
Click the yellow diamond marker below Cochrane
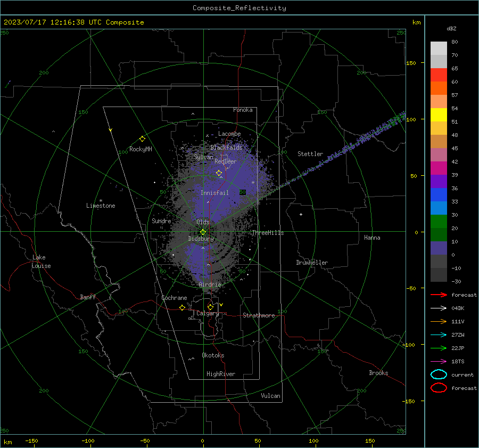tap(183, 308)
